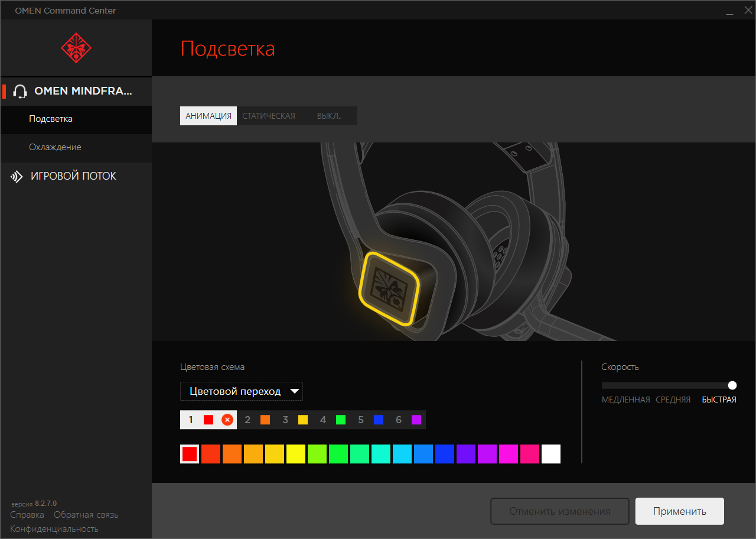Open the Справка link
This screenshot has width=756, height=539.
point(27,515)
